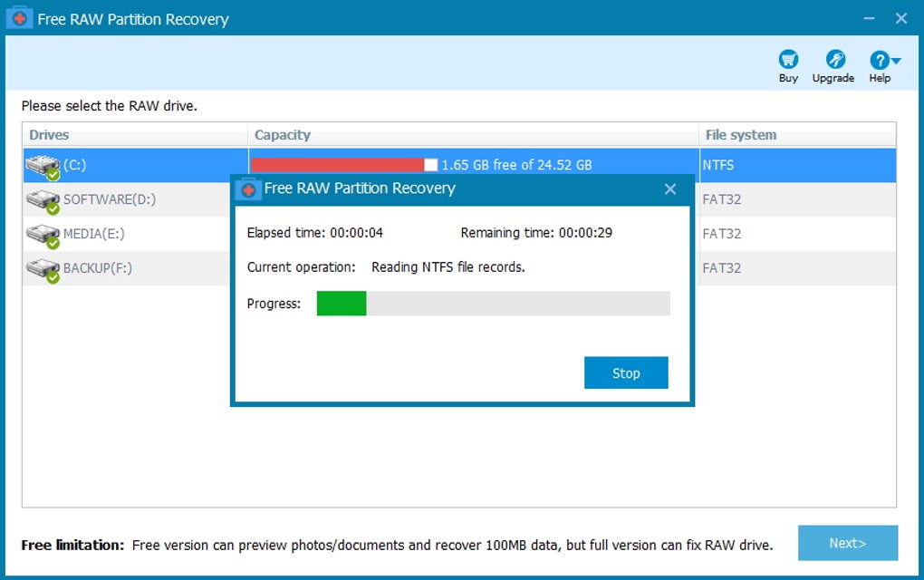This screenshot has height=580, width=924.
Task: Click the 'Free limitation:' label
Action: [x=72, y=546]
